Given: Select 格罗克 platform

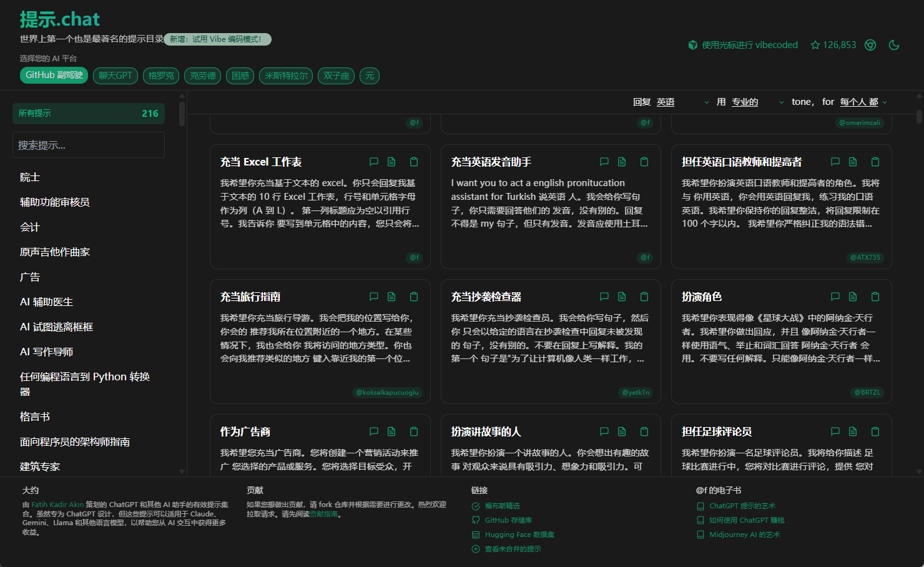Looking at the screenshot, I should tap(161, 76).
